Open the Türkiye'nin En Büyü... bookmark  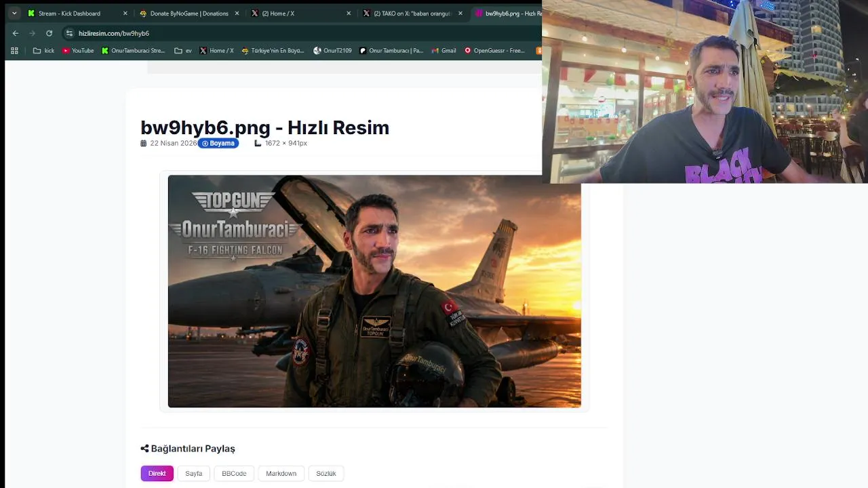pos(273,51)
